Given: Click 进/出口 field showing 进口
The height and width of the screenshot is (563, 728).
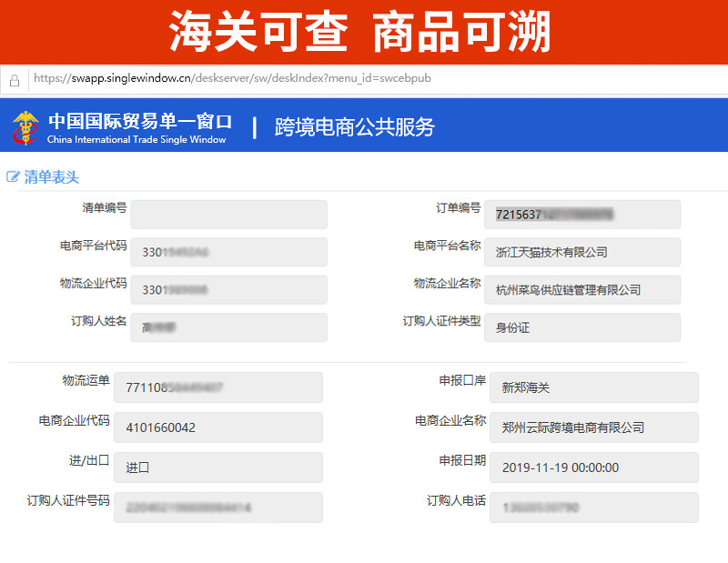Looking at the screenshot, I should click(218, 467).
